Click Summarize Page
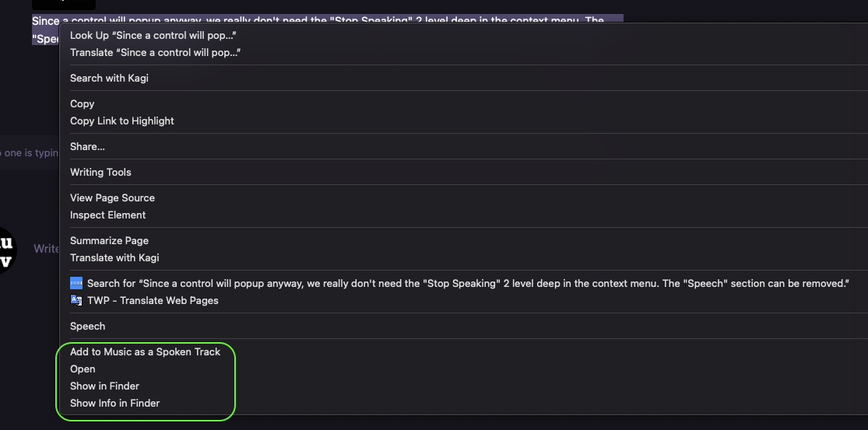Image resolution: width=868 pixels, height=430 pixels. point(109,241)
